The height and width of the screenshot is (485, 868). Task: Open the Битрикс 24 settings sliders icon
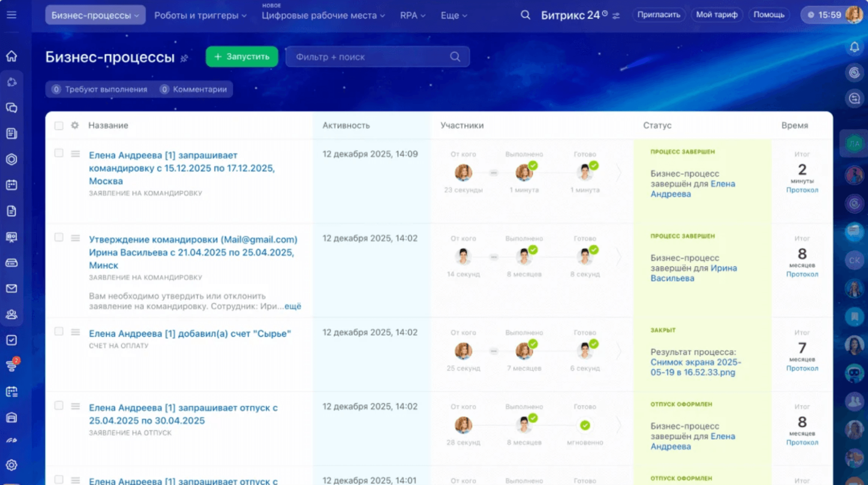616,16
